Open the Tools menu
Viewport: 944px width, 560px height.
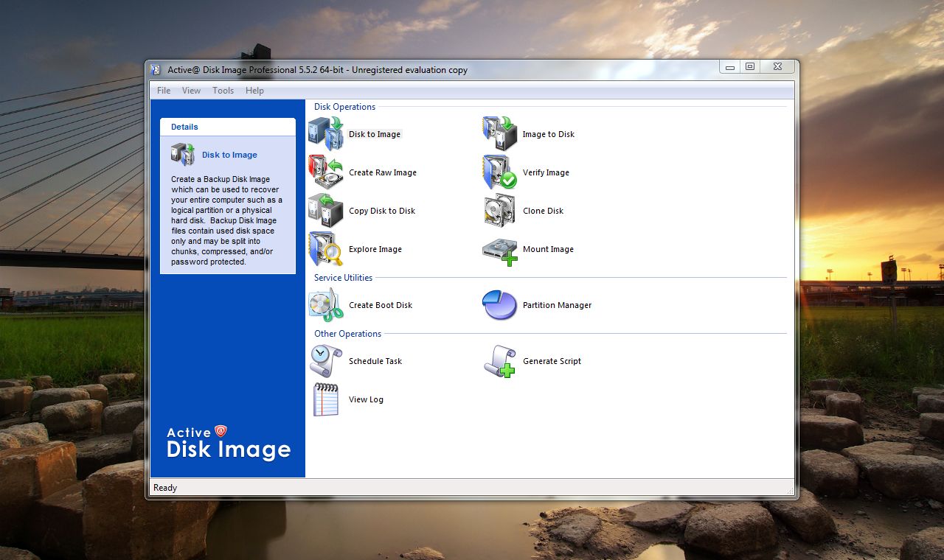[x=223, y=91]
